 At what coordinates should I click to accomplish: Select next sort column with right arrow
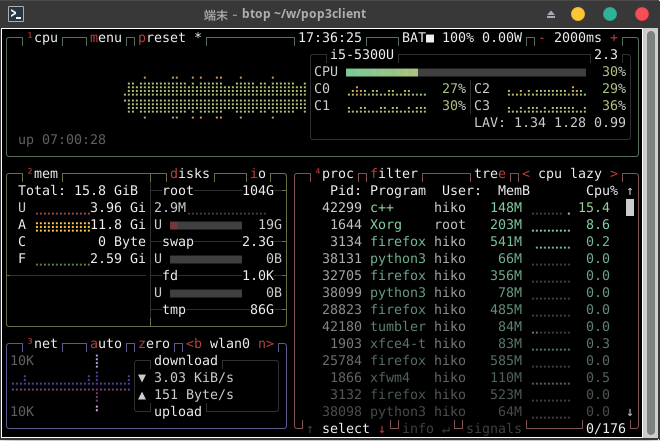click(x=614, y=173)
